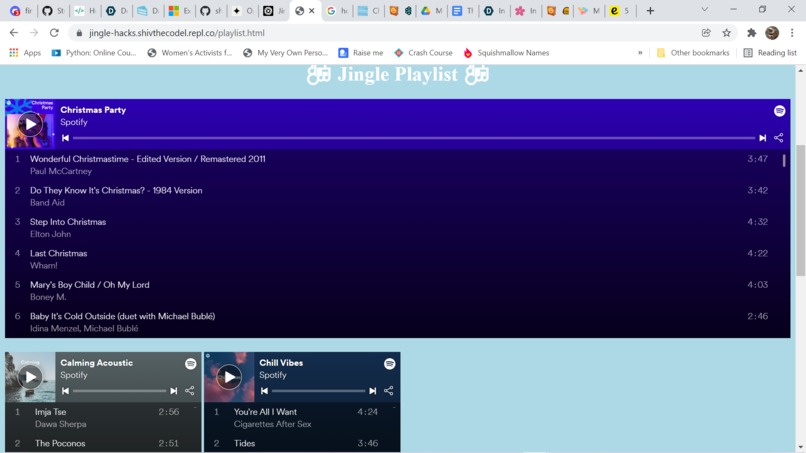Open the tab search dropdown arrow

(705, 10)
